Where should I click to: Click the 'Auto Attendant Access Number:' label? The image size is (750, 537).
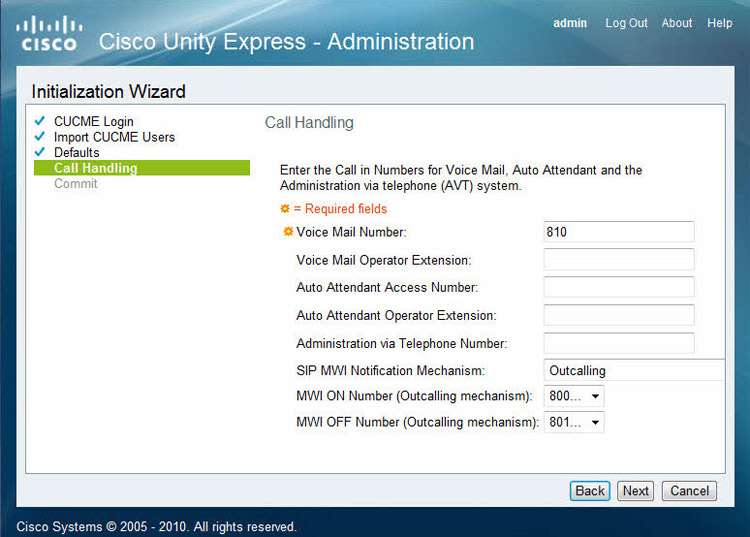pyautogui.click(x=387, y=287)
